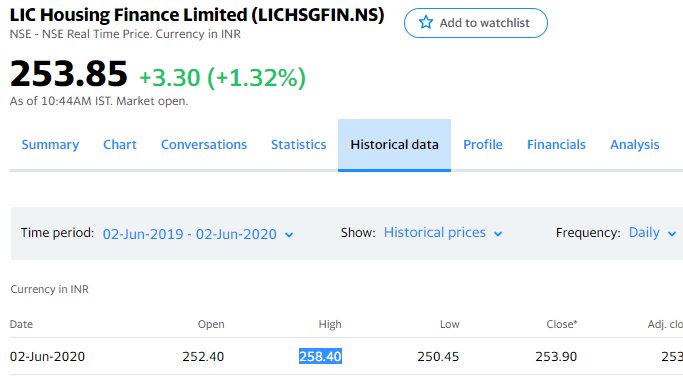Click the close price 253.90
Screen dimensions: 683x384
point(556,357)
